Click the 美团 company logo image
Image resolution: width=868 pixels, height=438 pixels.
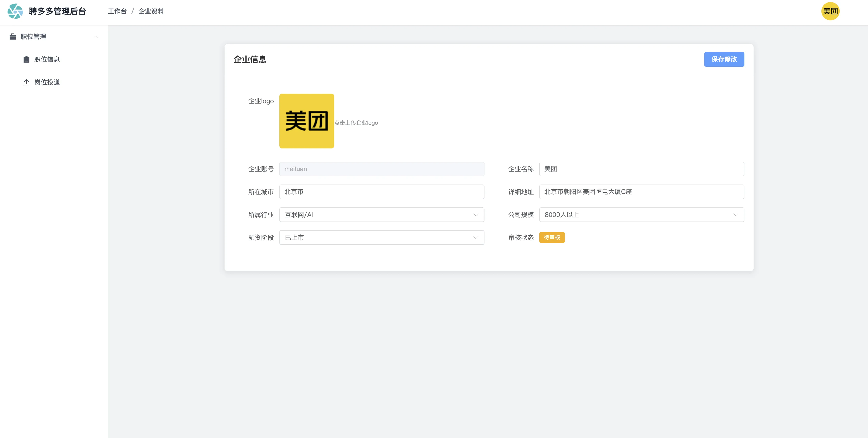click(x=306, y=121)
